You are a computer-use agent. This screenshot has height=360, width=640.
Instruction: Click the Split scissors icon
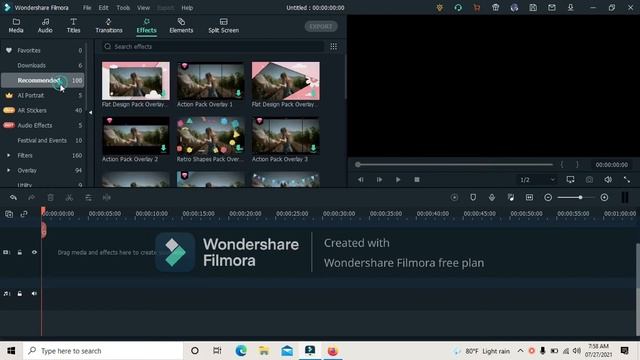(x=69, y=198)
